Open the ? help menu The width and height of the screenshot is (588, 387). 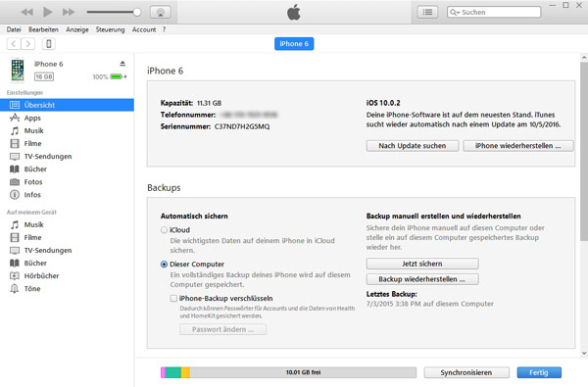(164, 29)
